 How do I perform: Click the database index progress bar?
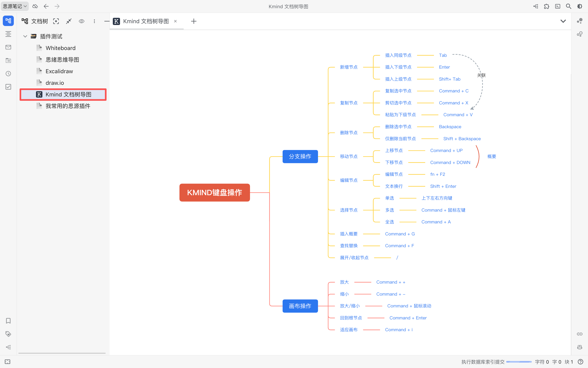click(519, 362)
